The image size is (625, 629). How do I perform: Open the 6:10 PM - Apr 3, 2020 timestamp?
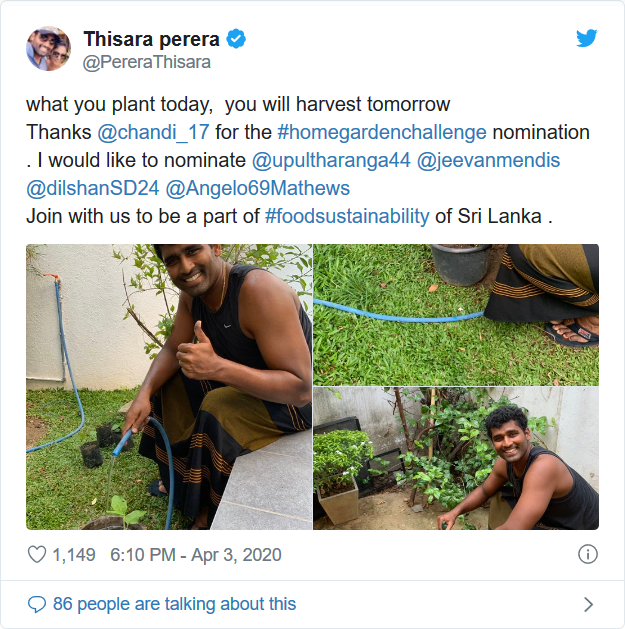click(x=196, y=554)
